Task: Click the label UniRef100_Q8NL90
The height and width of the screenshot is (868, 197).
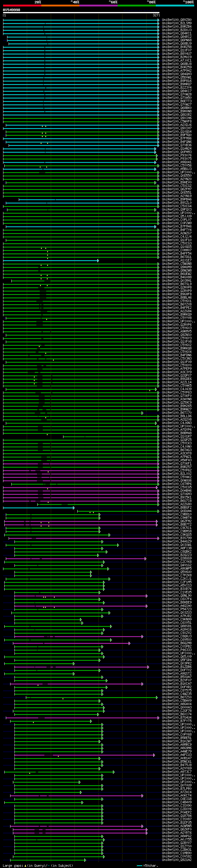Action: click(177, 595)
